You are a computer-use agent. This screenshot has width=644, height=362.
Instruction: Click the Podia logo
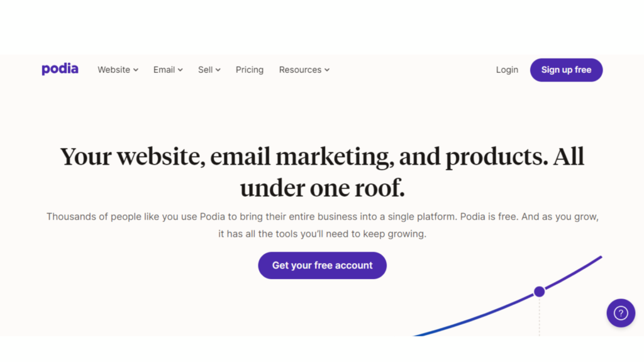[60, 69]
